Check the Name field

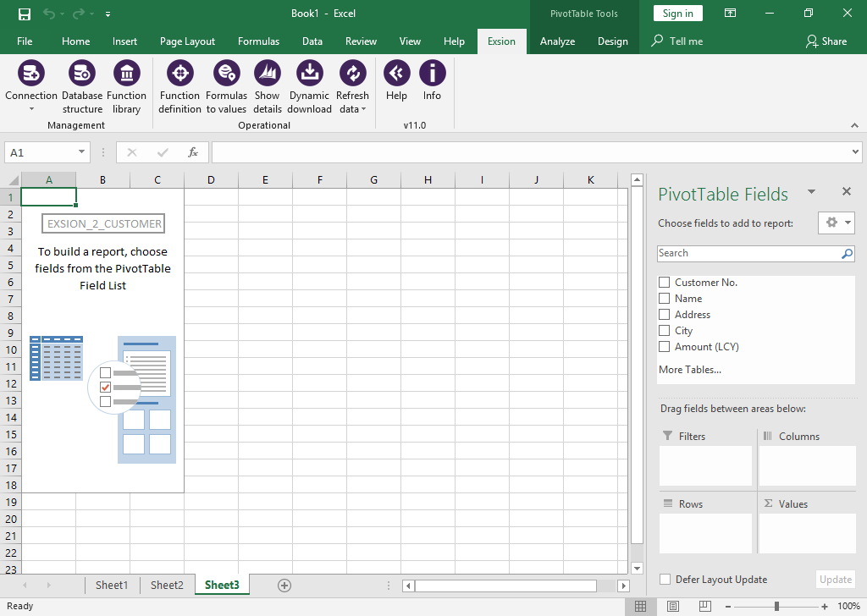(664, 299)
